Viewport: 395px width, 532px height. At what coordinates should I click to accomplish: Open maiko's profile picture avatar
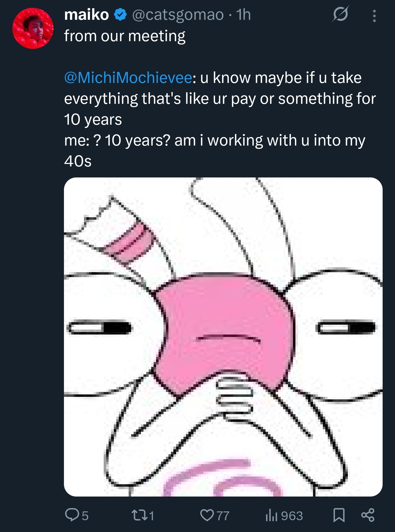click(x=33, y=28)
